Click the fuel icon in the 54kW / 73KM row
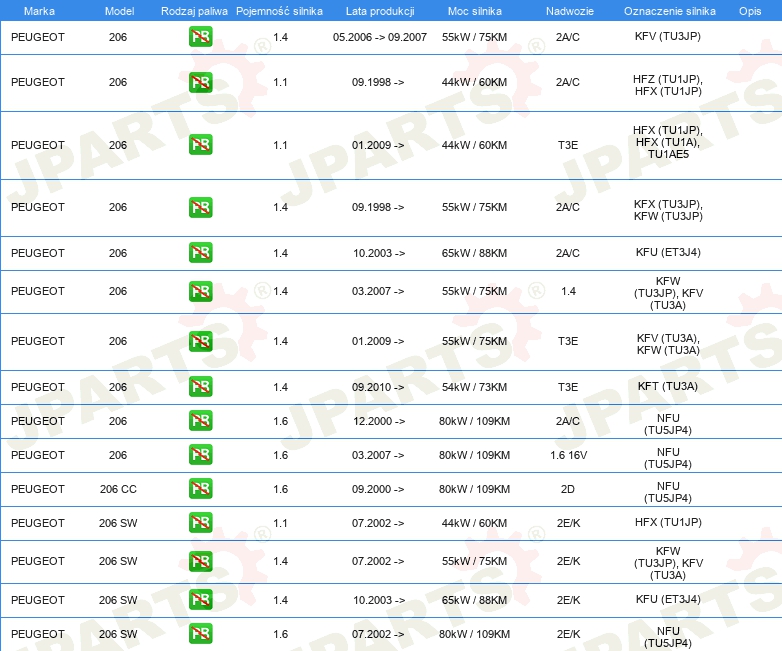Screen dimensions: 782x651 click(x=200, y=387)
